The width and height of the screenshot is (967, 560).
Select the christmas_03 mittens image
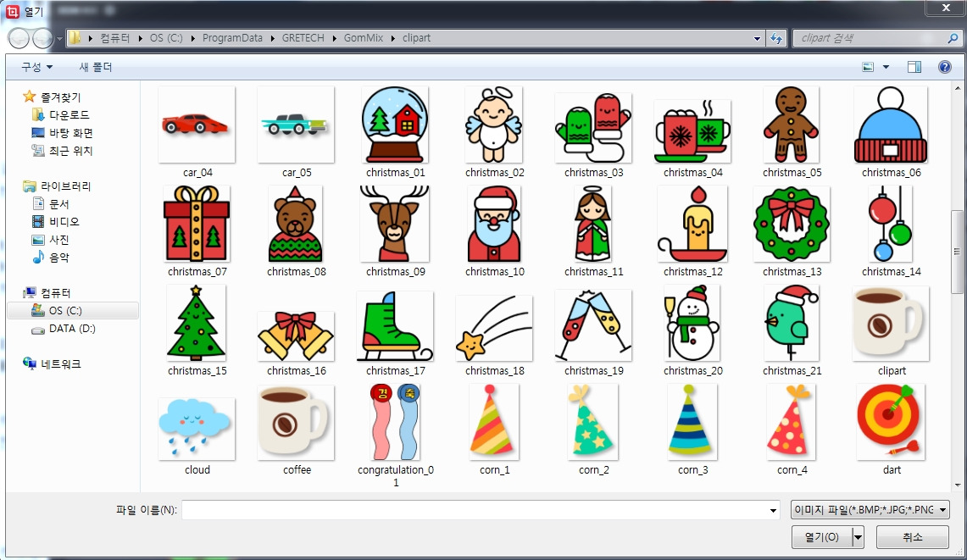pos(593,128)
